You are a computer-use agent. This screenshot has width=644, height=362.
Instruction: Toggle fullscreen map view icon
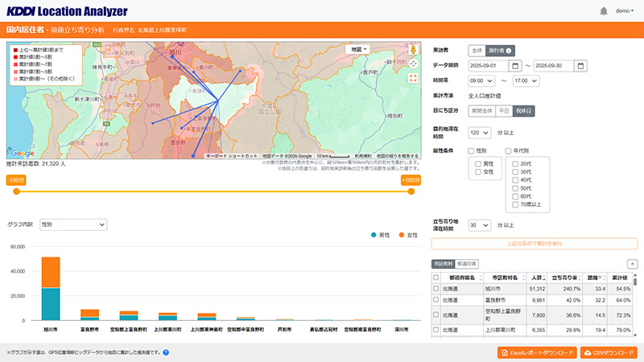click(414, 78)
